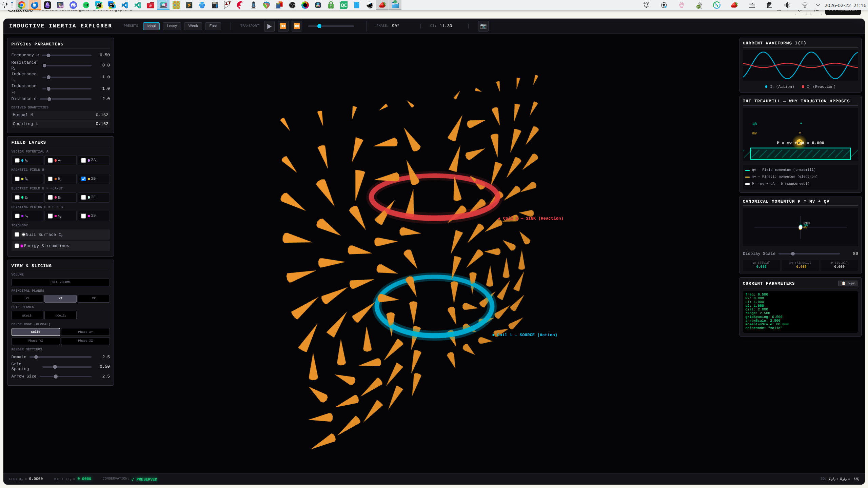Open the volume system tray icon
The width and height of the screenshot is (868, 488).
(x=787, y=5)
